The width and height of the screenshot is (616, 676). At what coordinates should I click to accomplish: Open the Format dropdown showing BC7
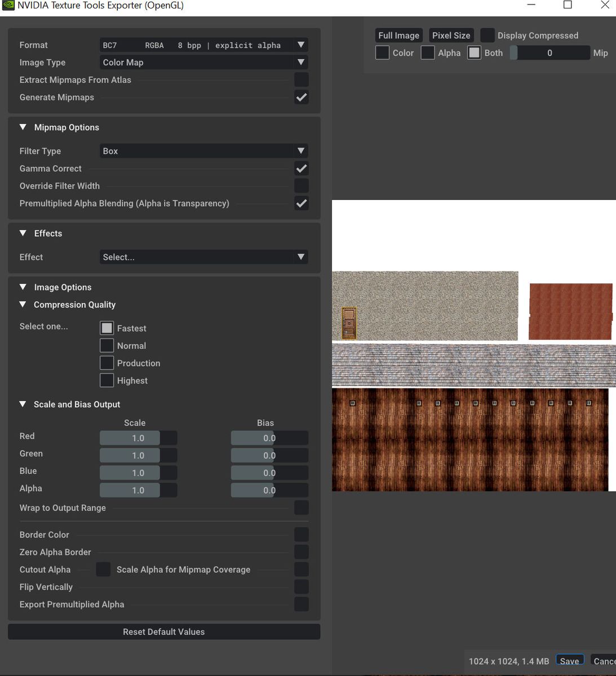pos(203,45)
